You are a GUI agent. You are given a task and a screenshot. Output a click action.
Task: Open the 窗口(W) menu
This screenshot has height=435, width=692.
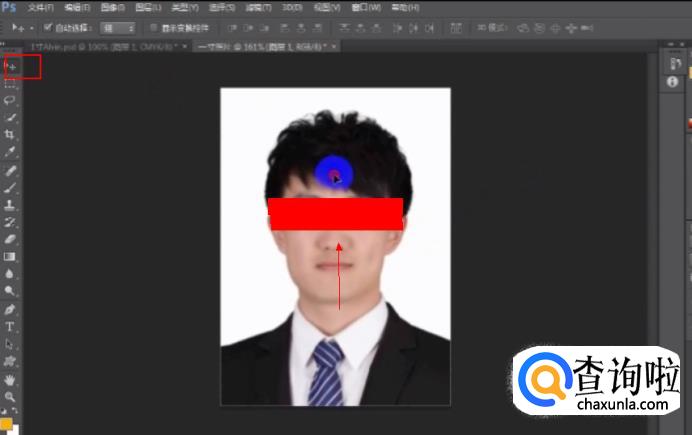[x=366, y=8]
